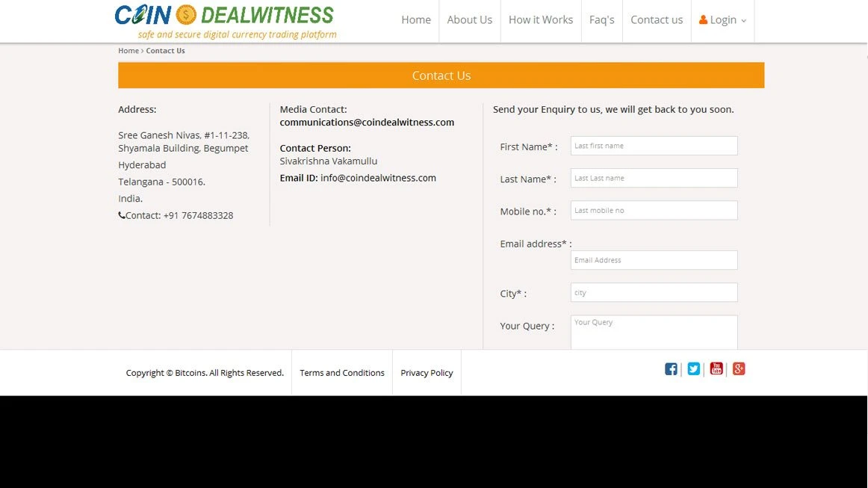Navigate to How it Works

click(x=541, y=20)
